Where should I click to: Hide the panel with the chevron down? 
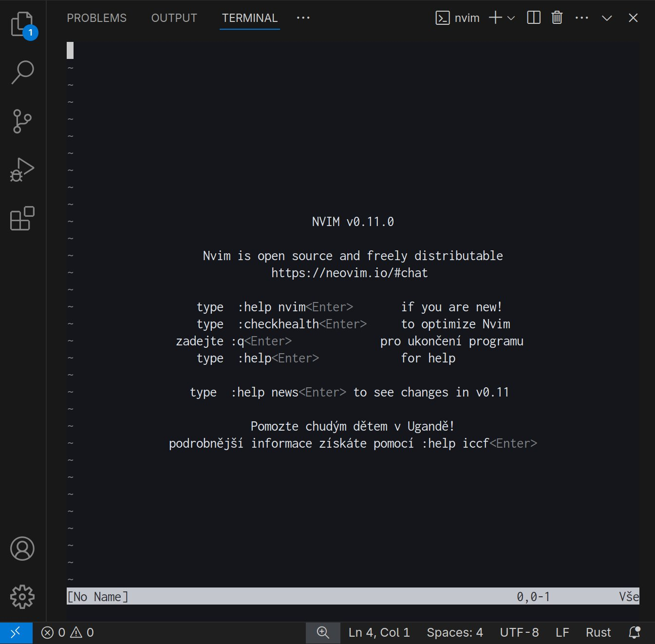pos(607,18)
